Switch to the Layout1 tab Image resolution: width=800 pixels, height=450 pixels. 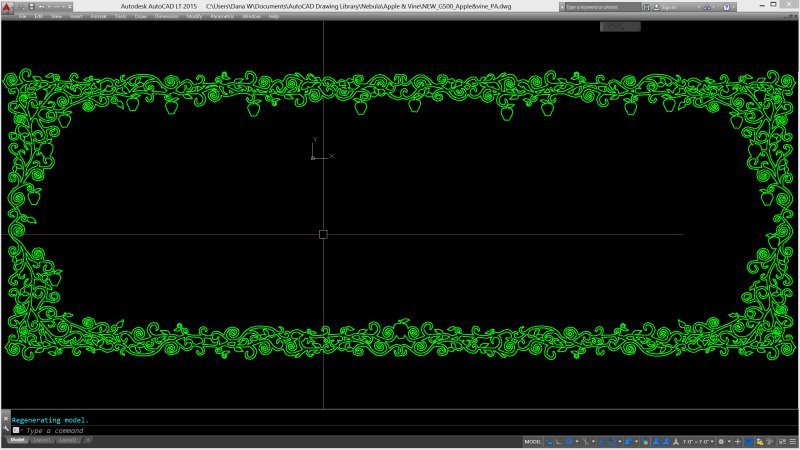[42, 440]
